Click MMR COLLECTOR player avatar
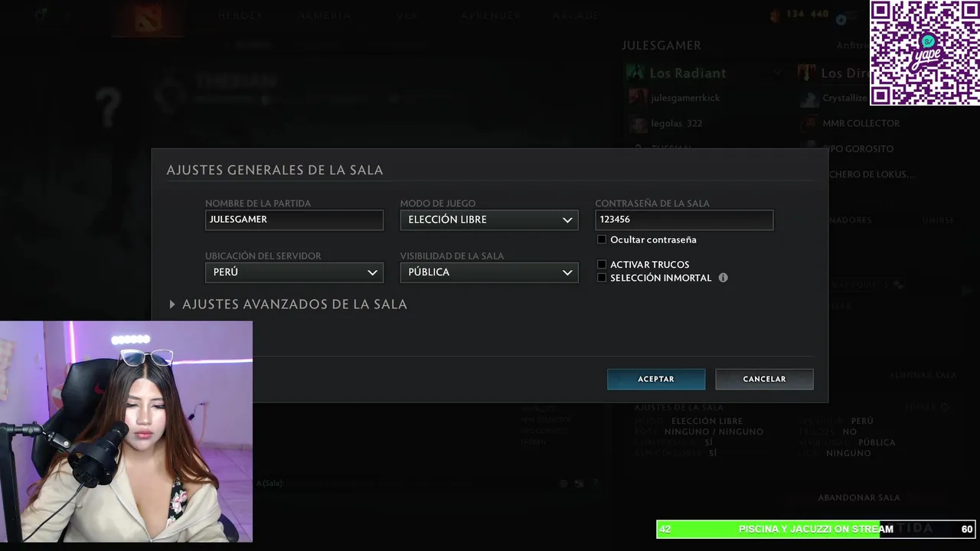The image size is (980, 551). coord(809,123)
